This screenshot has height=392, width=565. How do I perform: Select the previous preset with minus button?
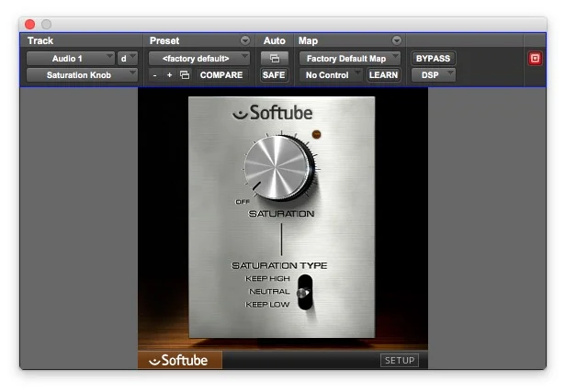click(155, 75)
